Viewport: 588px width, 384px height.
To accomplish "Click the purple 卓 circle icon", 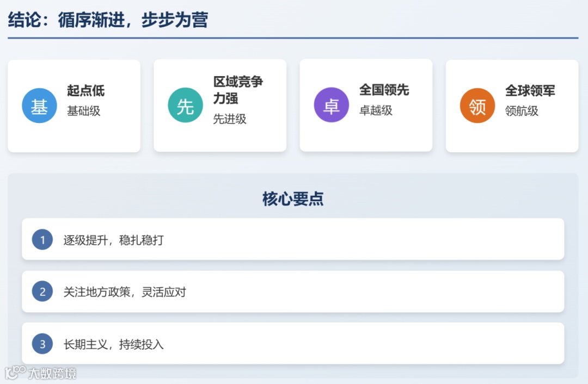I will (x=332, y=105).
